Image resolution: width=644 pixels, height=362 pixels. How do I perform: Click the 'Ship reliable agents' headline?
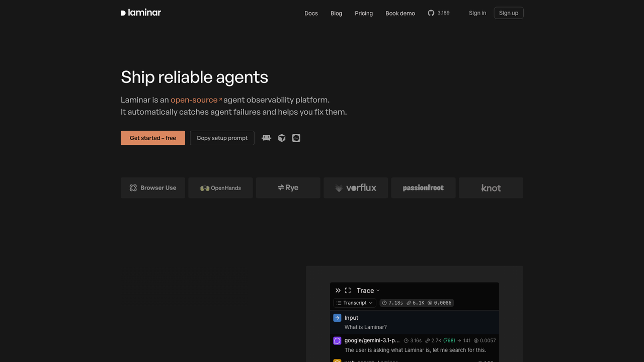tap(194, 77)
